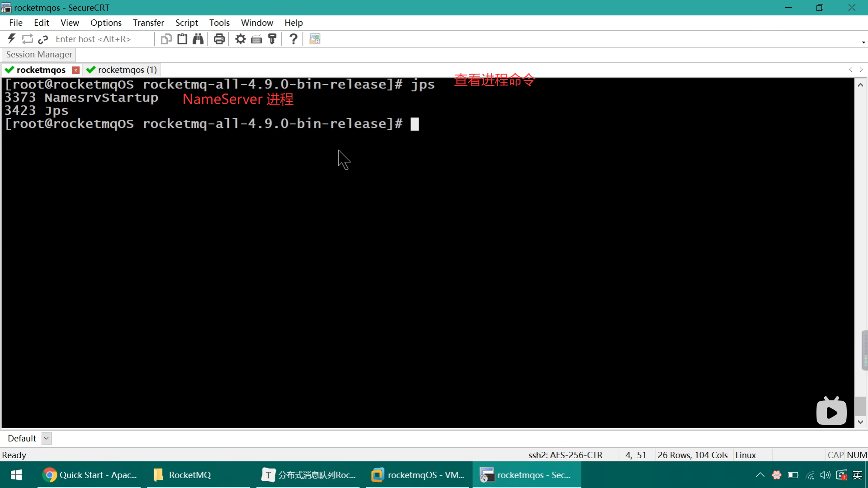Click the Keymap Editor keyboard icon
Image resolution: width=868 pixels, height=488 pixels.
pyautogui.click(x=256, y=39)
